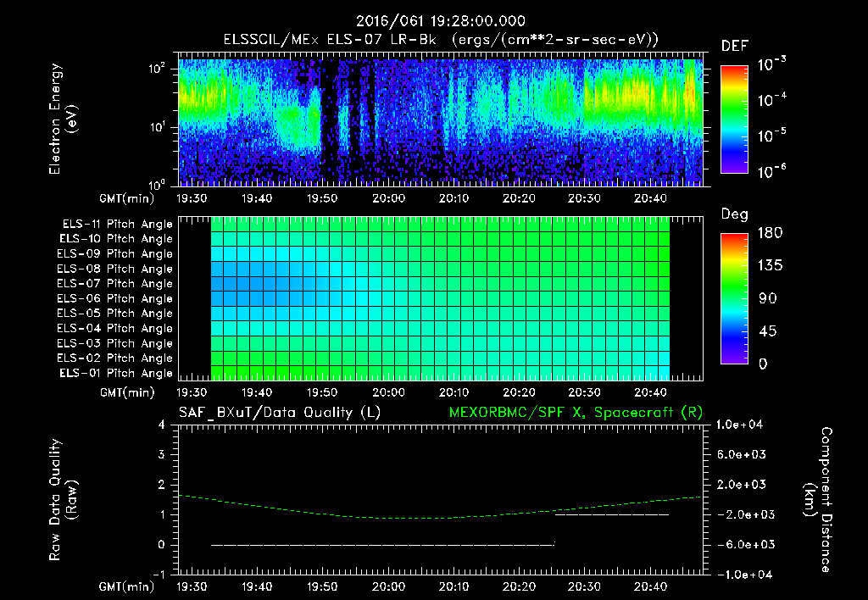Click the 10^-6 tick on DEF legend
The height and width of the screenshot is (600, 868).
coord(772,171)
